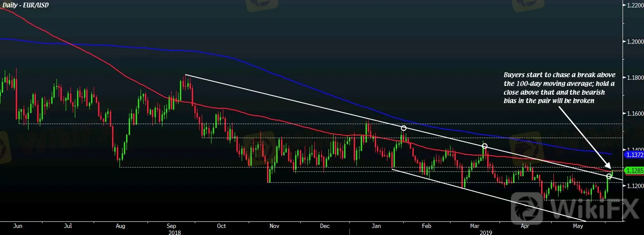
Task: Select the Nov label on the time axis
Action: (274, 226)
